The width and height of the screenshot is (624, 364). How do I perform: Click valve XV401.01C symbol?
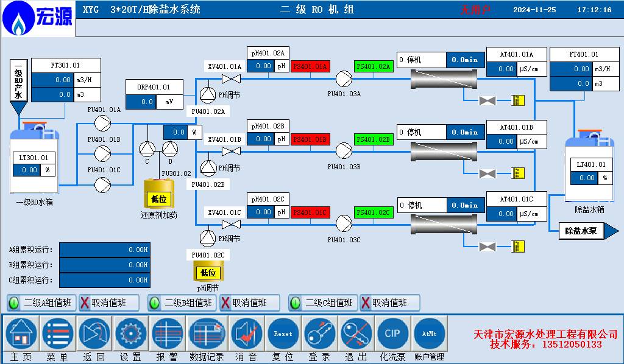(231, 225)
